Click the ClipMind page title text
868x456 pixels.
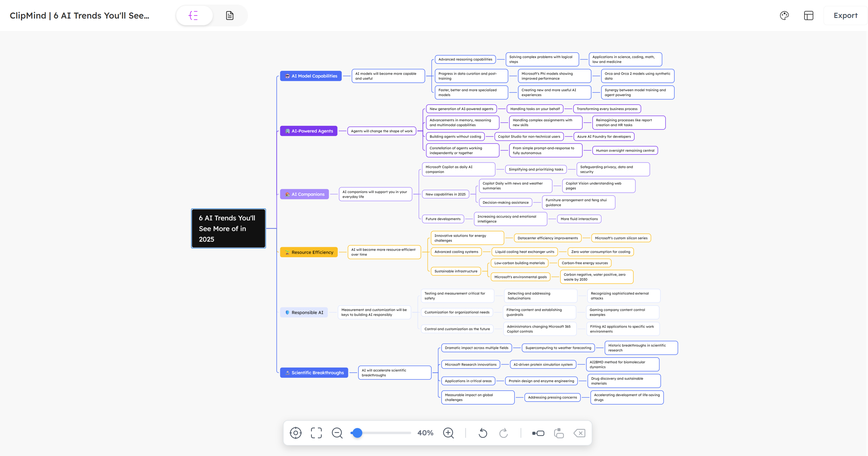click(x=79, y=16)
